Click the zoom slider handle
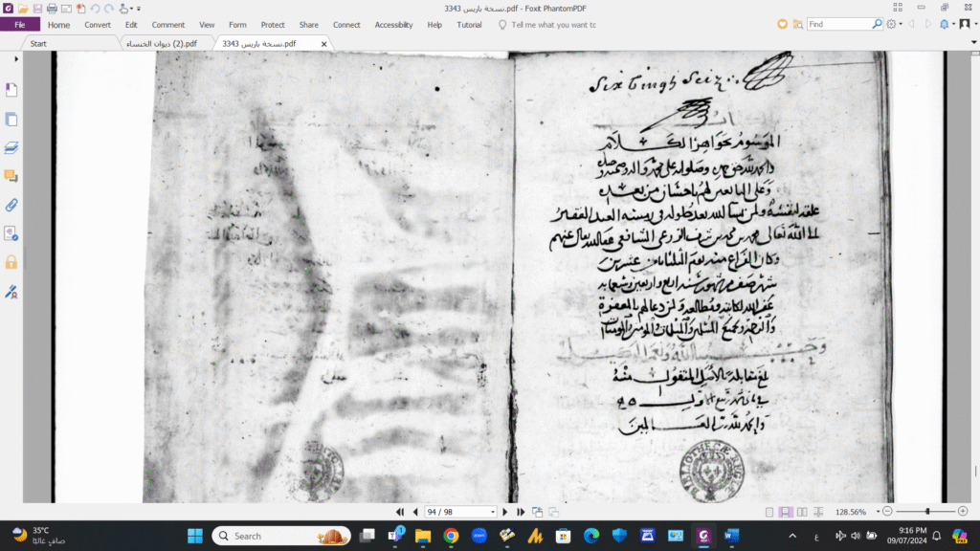The image size is (980, 551). [x=927, y=512]
